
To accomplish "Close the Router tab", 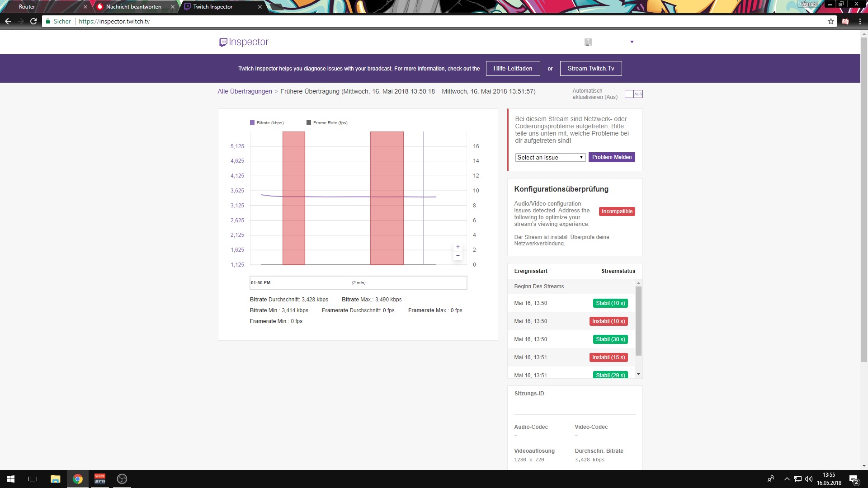I will (x=85, y=7).
